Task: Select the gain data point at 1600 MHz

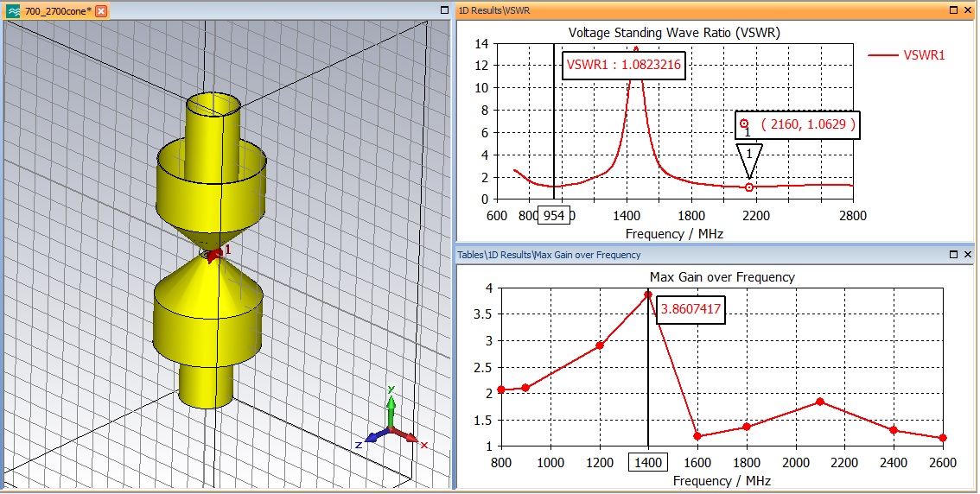Action: (x=697, y=436)
